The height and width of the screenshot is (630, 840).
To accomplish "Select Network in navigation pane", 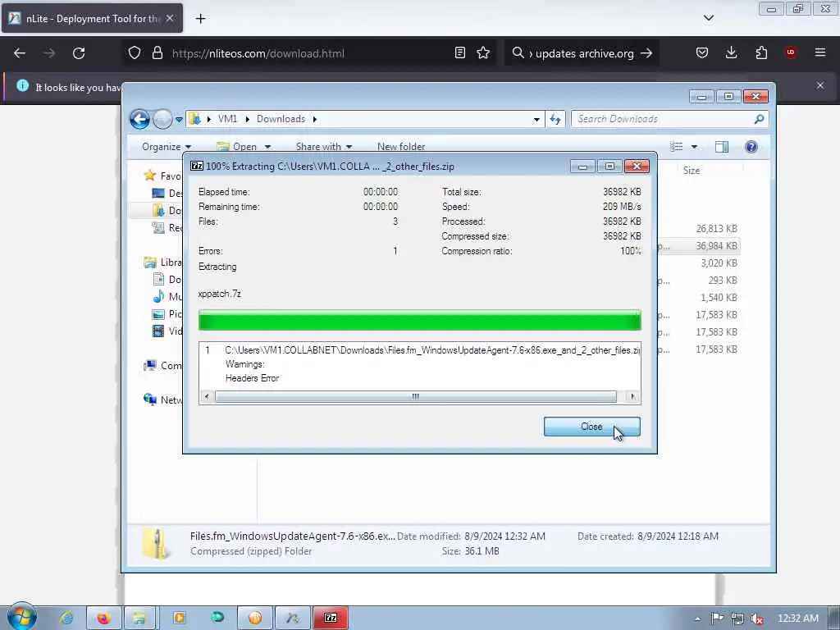I will click(163, 399).
